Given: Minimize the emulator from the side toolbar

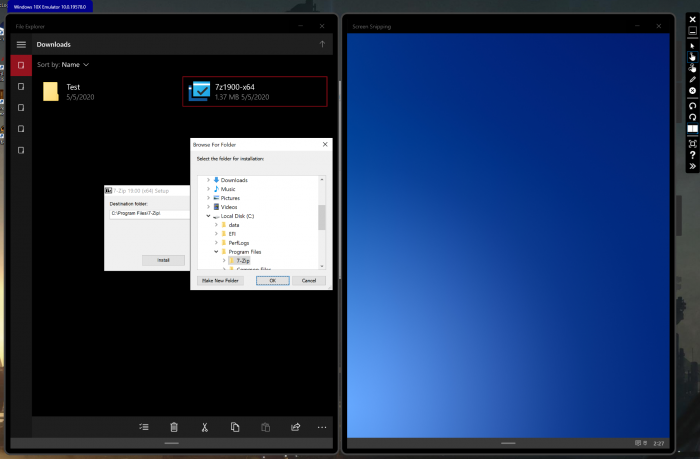Looking at the screenshot, I should coord(692,31).
